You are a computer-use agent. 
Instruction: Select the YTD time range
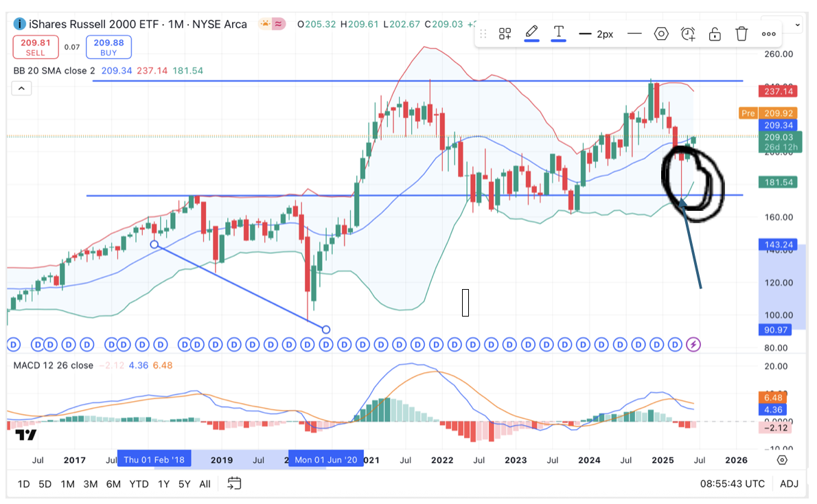139,484
